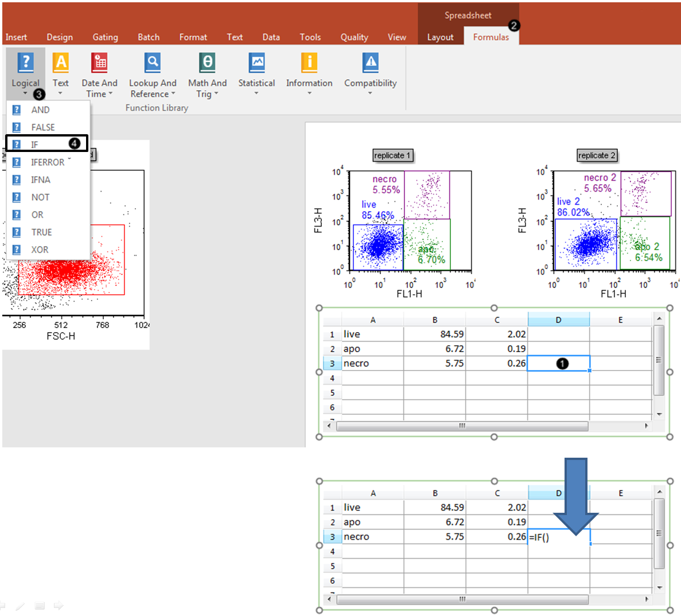Expand the Information dropdown arrow
Screen dimensions: 681x616
(x=309, y=93)
